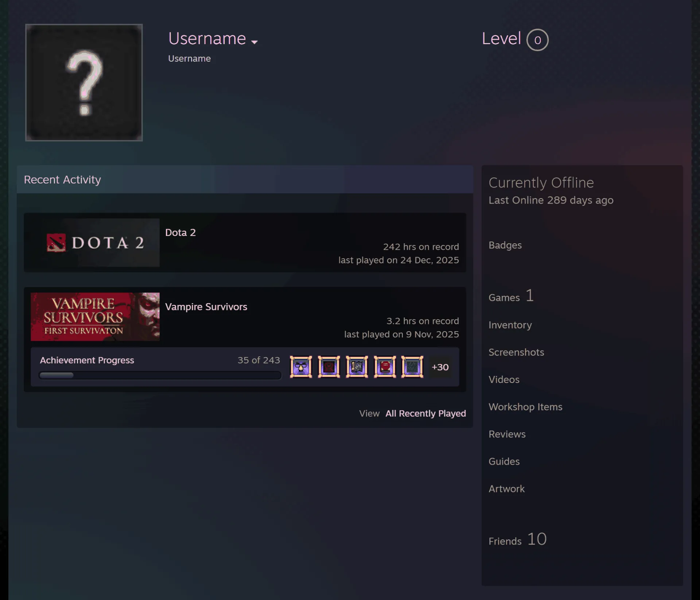
Task: Click 'last played on 24 Dec, 2025' text
Action: 398,260
